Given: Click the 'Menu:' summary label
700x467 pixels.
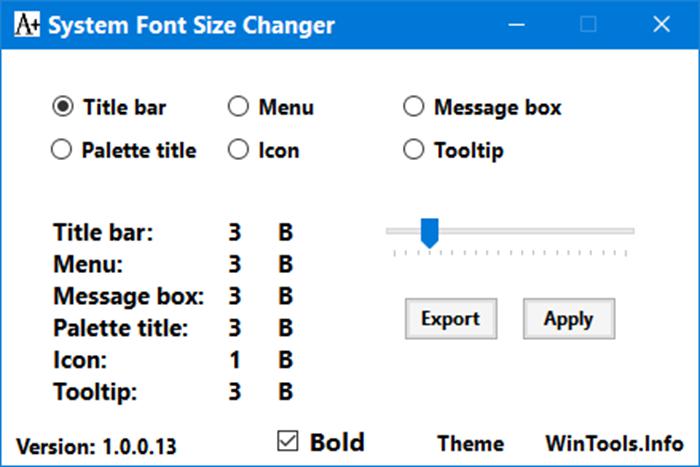Looking at the screenshot, I should pos(88,264).
